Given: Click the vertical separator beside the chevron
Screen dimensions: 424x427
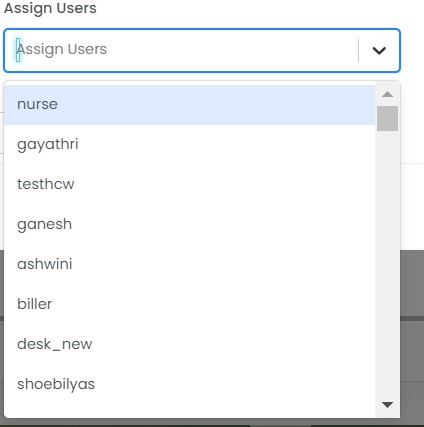Looking at the screenshot, I should 359,50.
